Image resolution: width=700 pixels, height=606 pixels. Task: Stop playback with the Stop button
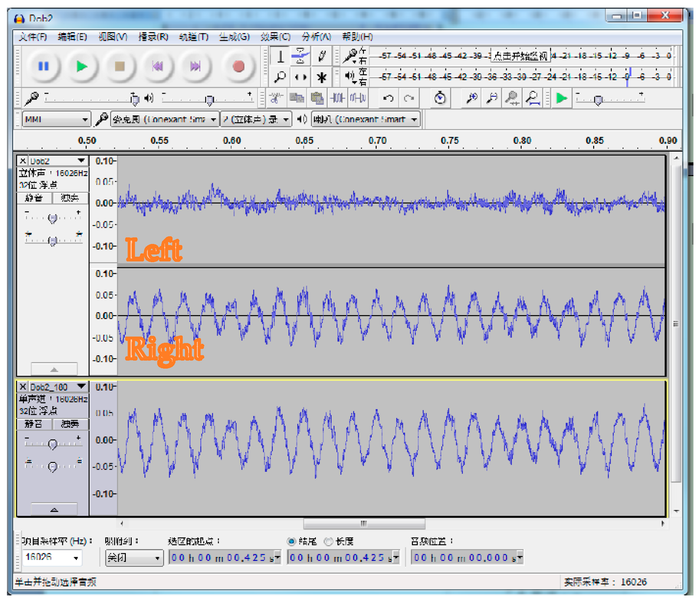(120, 67)
